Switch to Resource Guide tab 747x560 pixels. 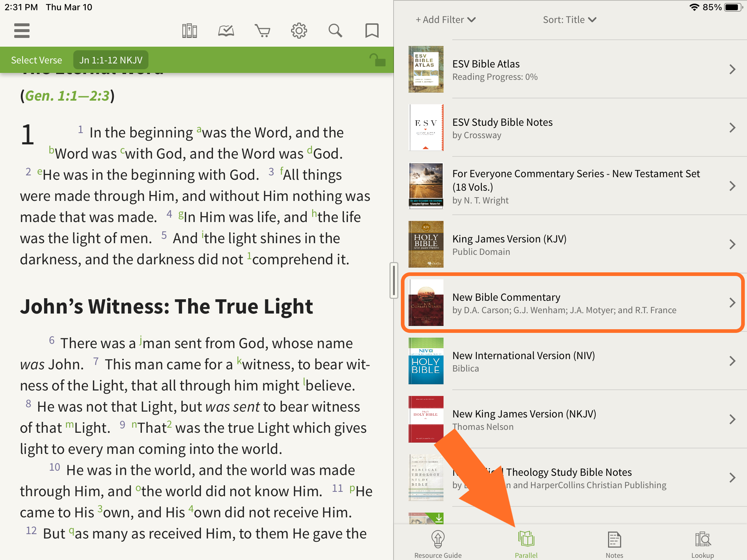point(438,544)
